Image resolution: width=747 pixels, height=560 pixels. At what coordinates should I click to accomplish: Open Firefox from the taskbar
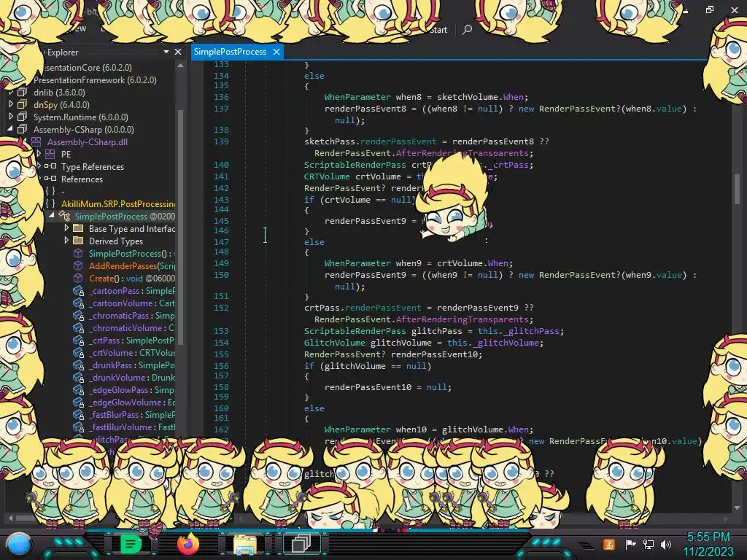tap(187, 544)
